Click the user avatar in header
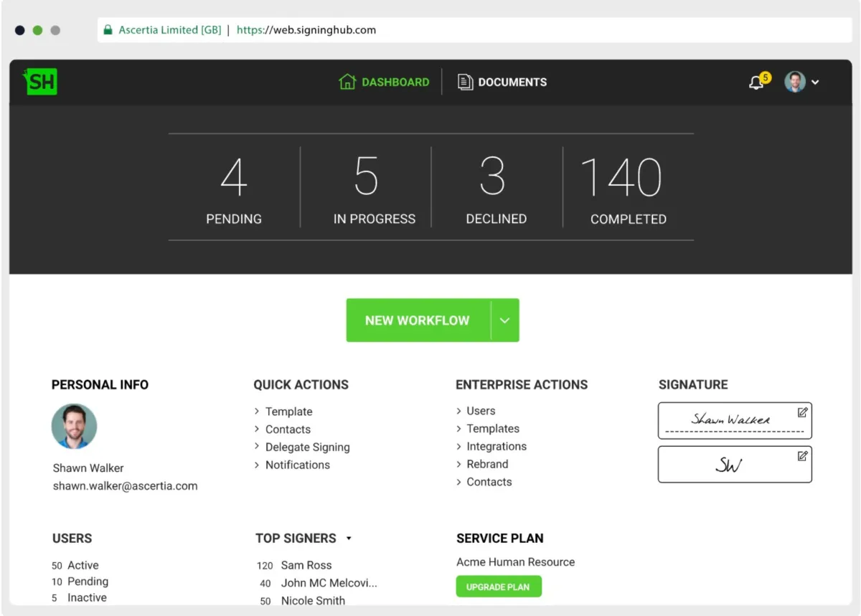861x616 pixels. coord(794,82)
